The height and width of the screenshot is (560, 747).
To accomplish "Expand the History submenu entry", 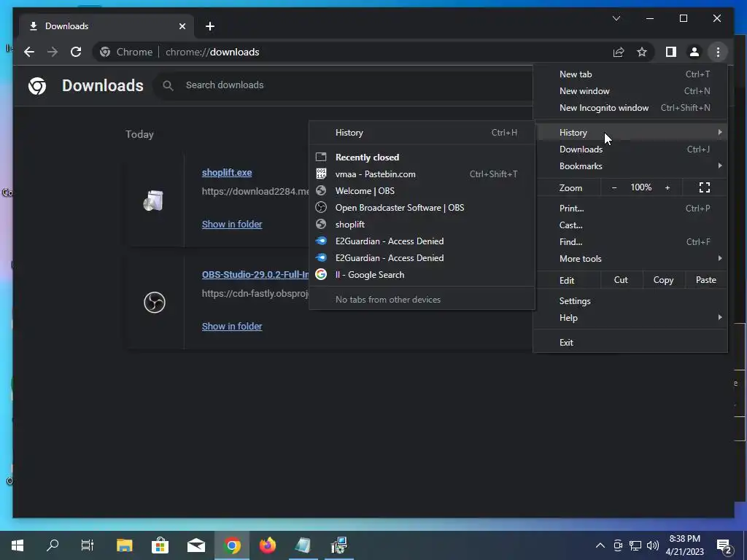I will (630, 133).
